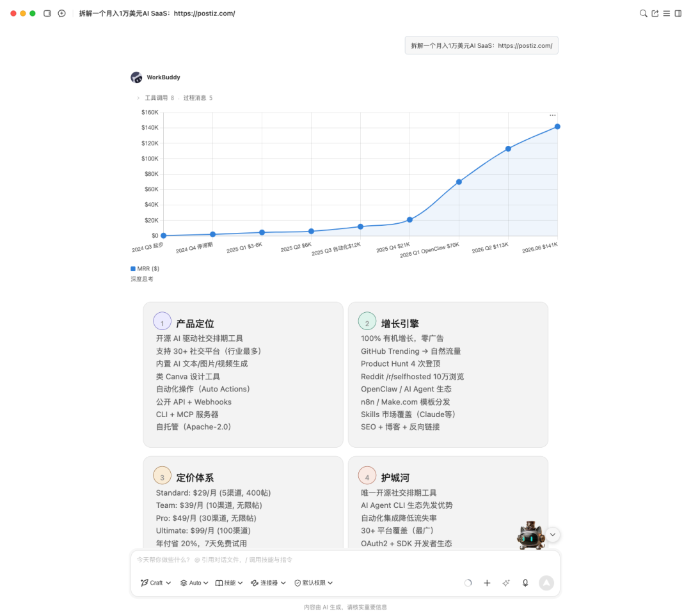Click 'Ultimate: $99/月 (100渠道)' line
The image size is (691, 616).
click(x=203, y=530)
